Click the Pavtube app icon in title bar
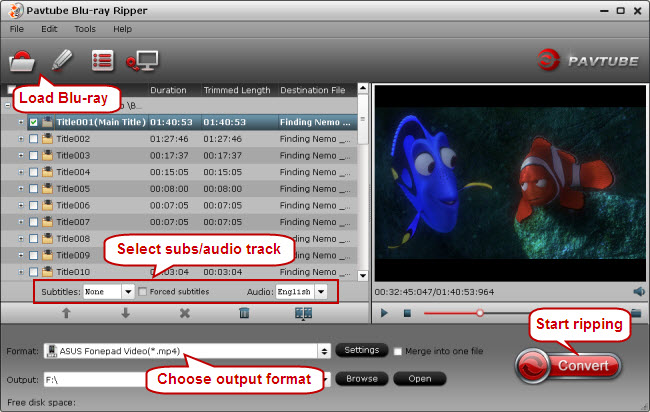650x412 pixels. pos(15,11)
